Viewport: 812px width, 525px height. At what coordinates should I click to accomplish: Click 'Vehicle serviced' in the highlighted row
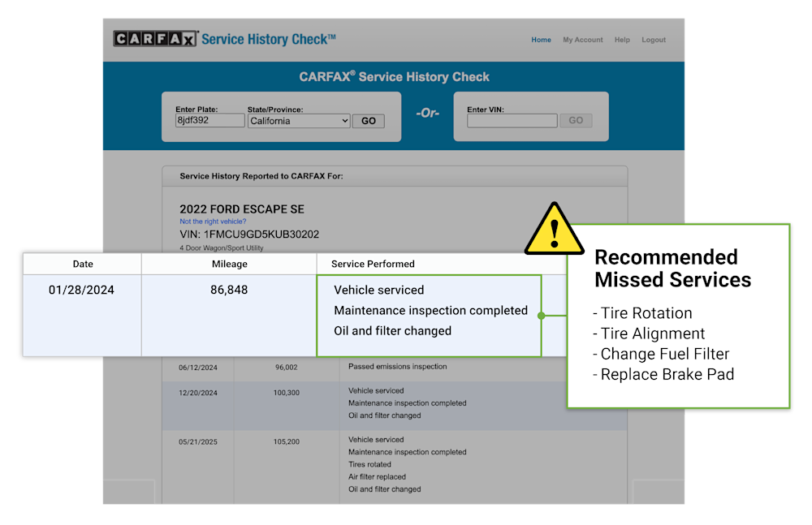pyautogui.click(x=379, y=290)
